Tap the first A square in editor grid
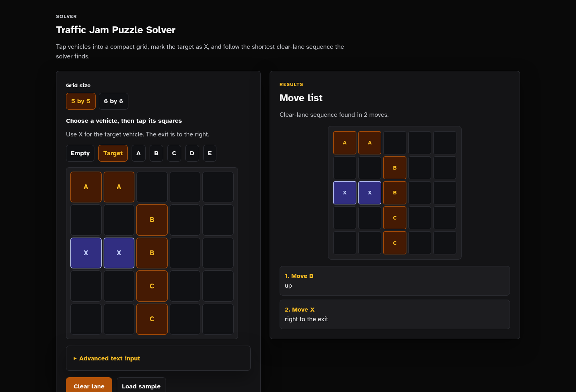This screenshot has width=576, height=392. click(x=86, y=187)
